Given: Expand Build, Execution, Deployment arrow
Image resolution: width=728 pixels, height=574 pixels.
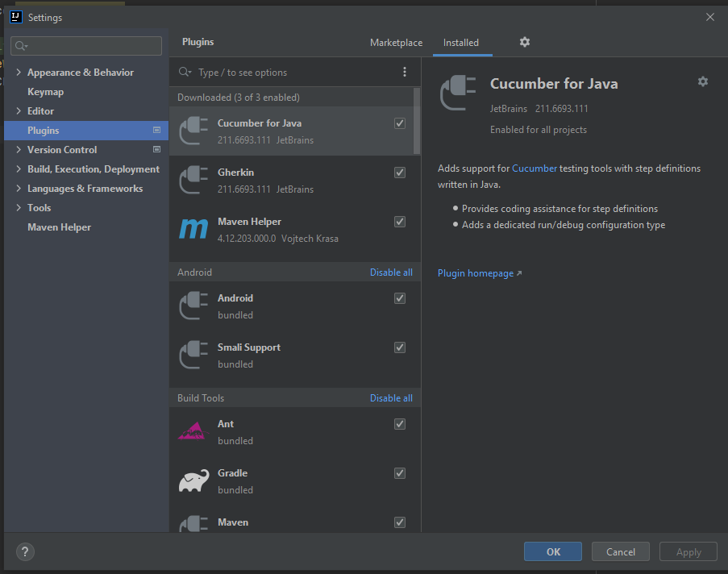Looking at the screenshot, I should 19,168.
